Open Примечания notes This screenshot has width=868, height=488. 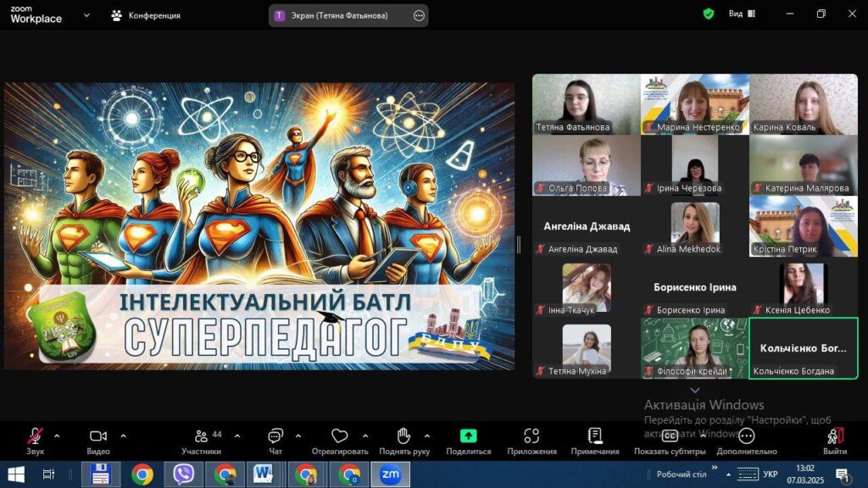point(595,441)
